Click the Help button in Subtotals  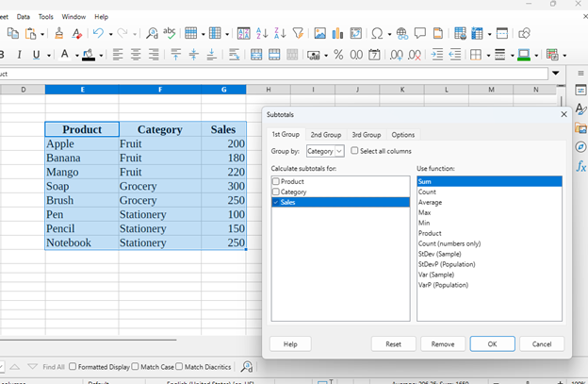[x=290, y=343]
